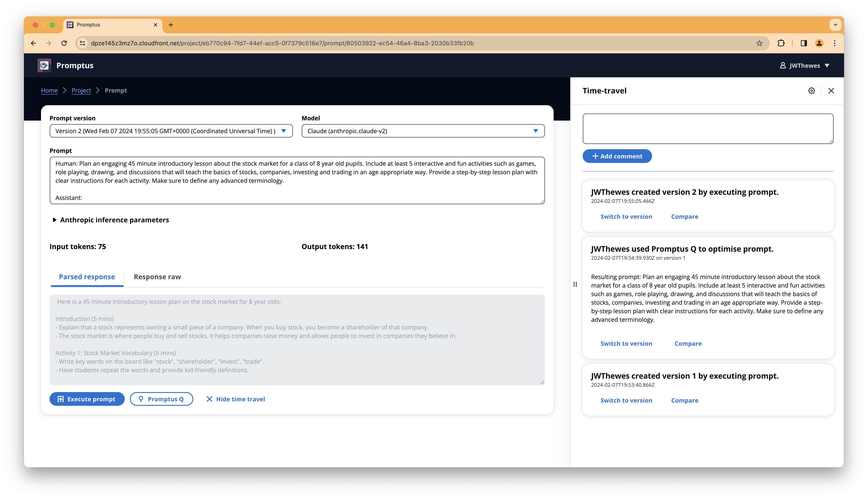Open Time-travel settings gear icon

coord(812,90)
